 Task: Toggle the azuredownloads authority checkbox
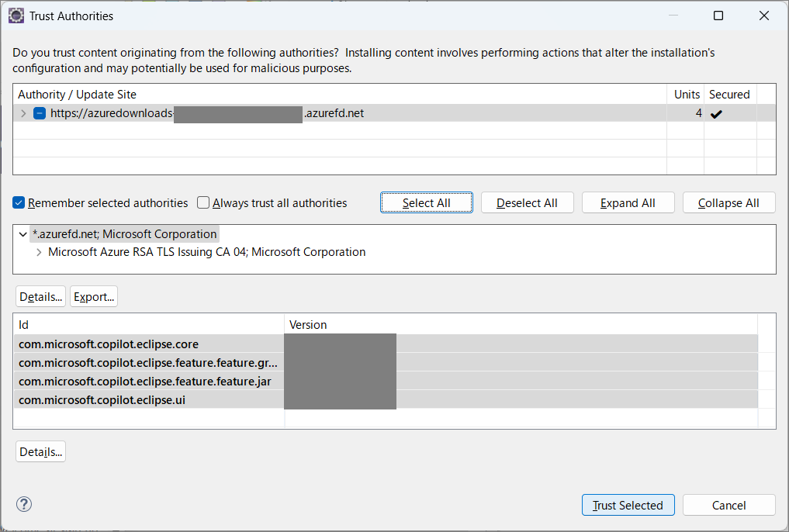point(40,113)
